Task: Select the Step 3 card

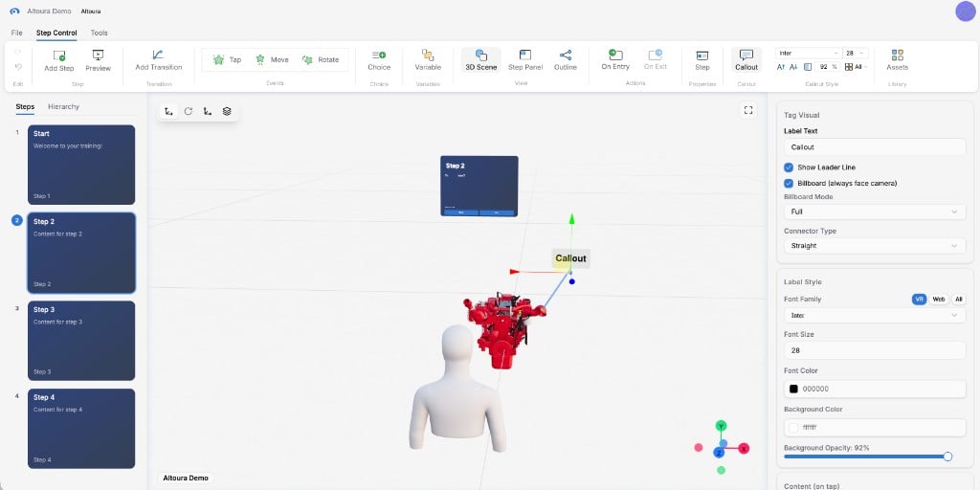Action: click(81, 341)
